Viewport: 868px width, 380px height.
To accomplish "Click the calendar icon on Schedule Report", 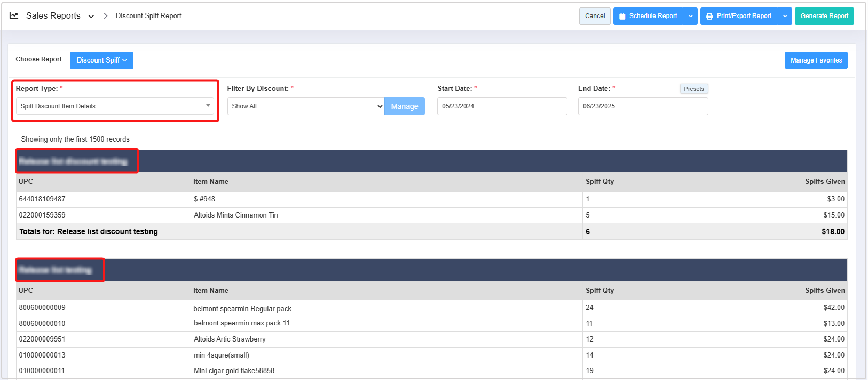I will [622, 17].
